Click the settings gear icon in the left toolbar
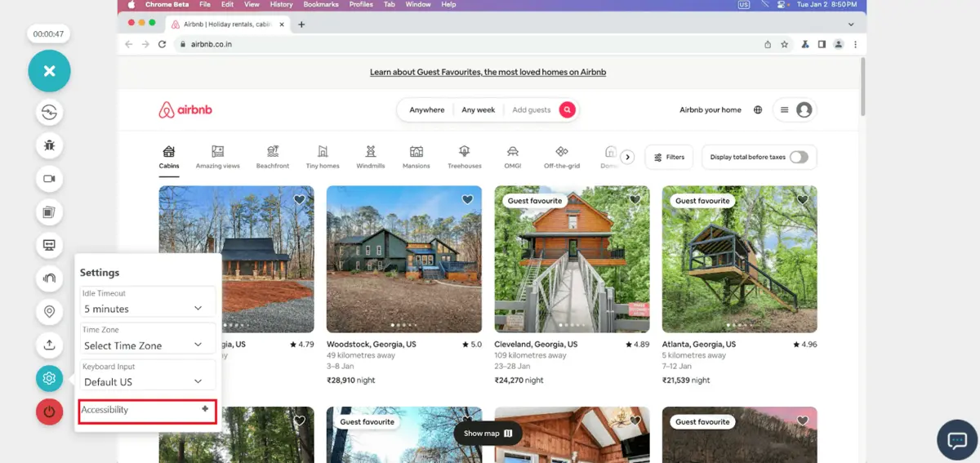 pos(49,378)
